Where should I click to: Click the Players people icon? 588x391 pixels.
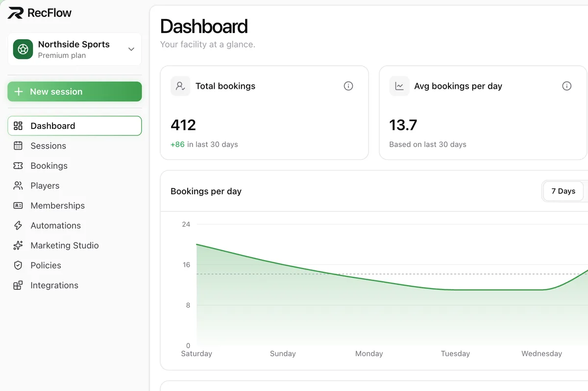click(18, 185)
